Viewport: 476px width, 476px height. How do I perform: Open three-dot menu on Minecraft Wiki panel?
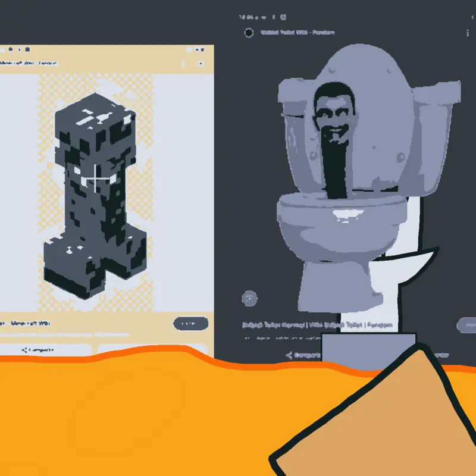(x=183, y=64)
